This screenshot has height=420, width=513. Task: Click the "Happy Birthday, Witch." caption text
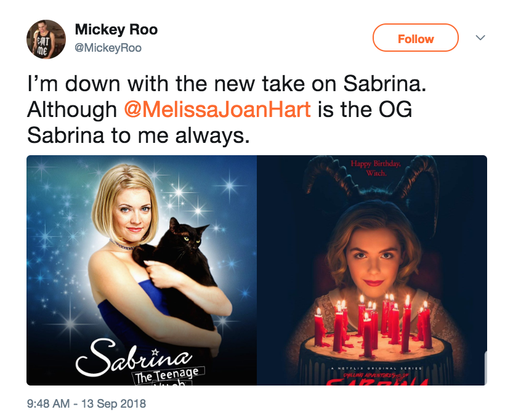[375, 168]
